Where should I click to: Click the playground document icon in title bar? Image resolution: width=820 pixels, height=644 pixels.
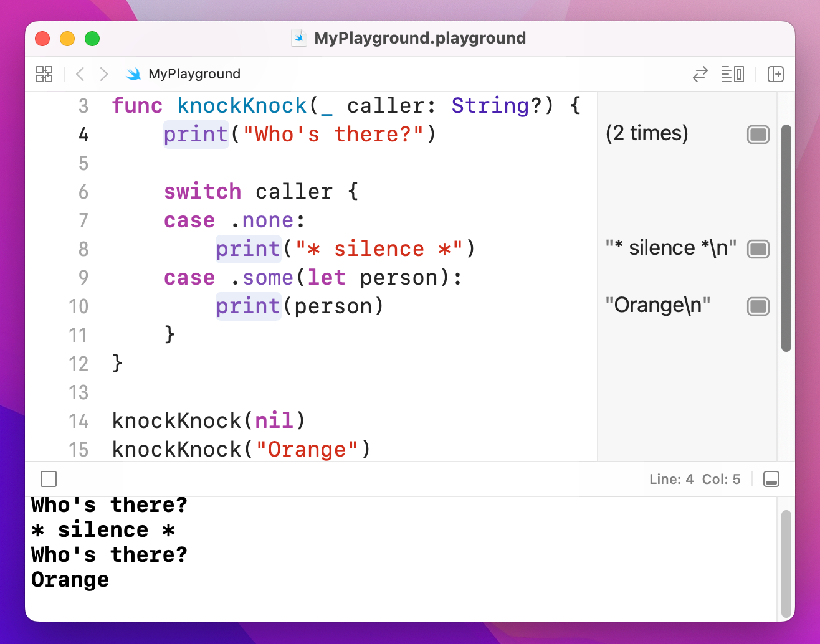pos(299,38)
